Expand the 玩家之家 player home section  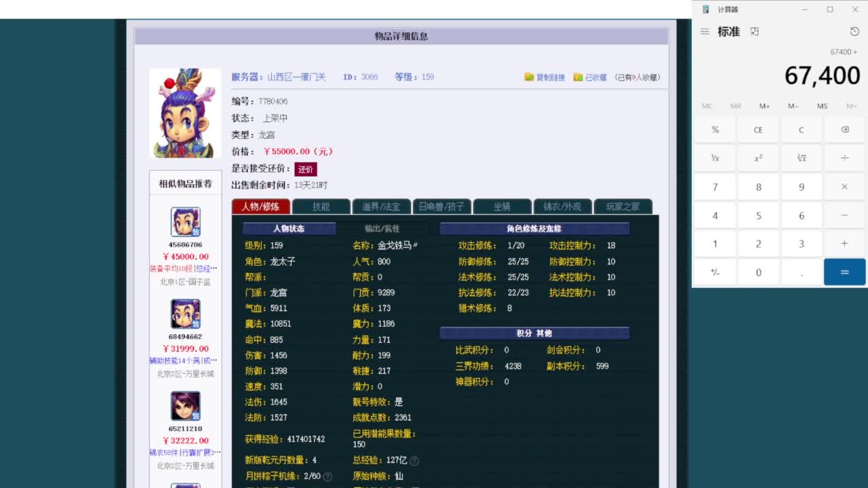(x=623, y=207)
